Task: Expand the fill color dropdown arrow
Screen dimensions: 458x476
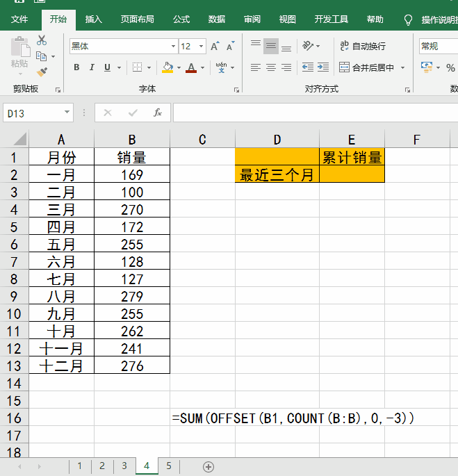Action: 179,67
